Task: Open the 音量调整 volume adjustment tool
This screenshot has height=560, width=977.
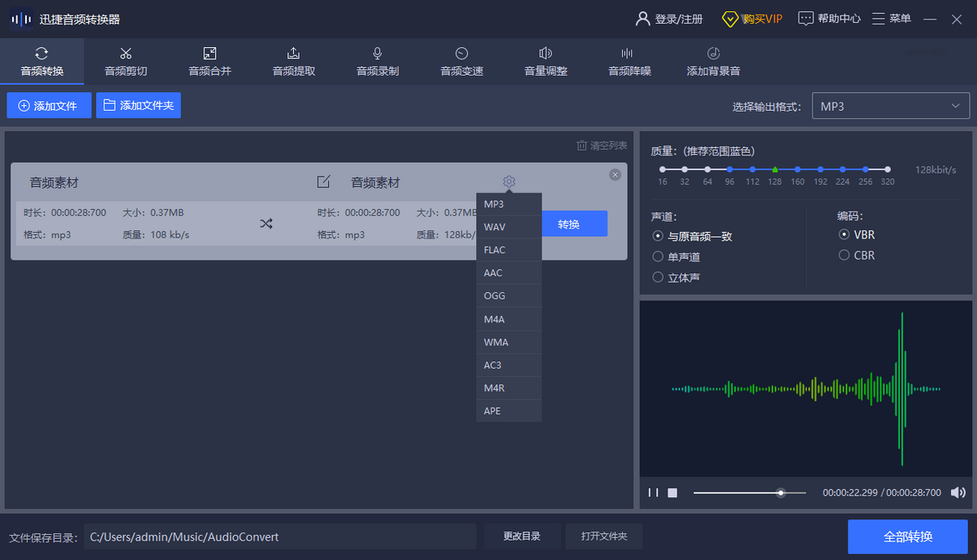Action: (545, 61)
